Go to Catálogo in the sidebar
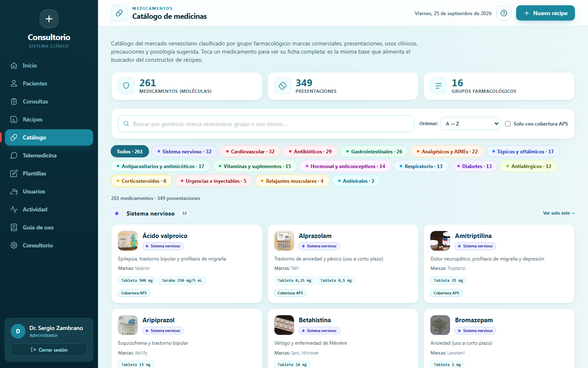This screenshot has height=368, width=588. coord(49,137)
